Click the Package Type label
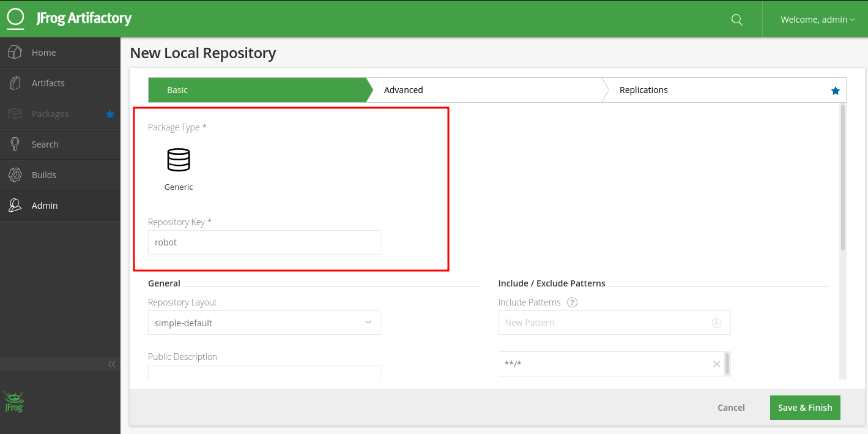This screenshot has width=868, height=434. click(x=177, y=127)
